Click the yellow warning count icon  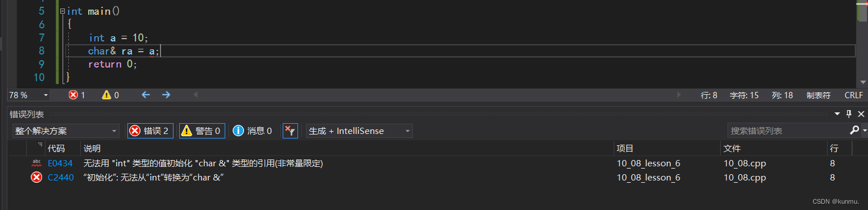106,95
